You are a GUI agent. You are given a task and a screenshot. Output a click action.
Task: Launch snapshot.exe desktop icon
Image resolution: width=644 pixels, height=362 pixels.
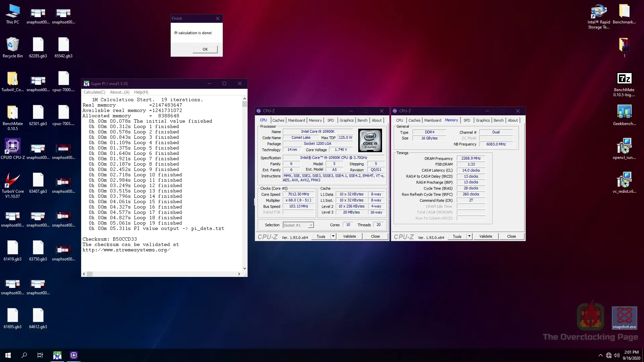[x=624, y=318]
